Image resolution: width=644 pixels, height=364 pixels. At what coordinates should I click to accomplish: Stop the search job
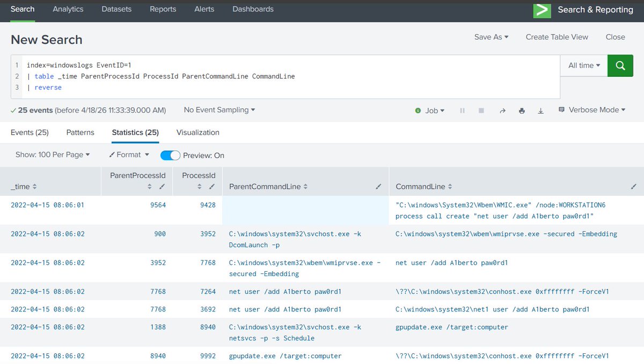pyautogui.click(x=481, y=110)
